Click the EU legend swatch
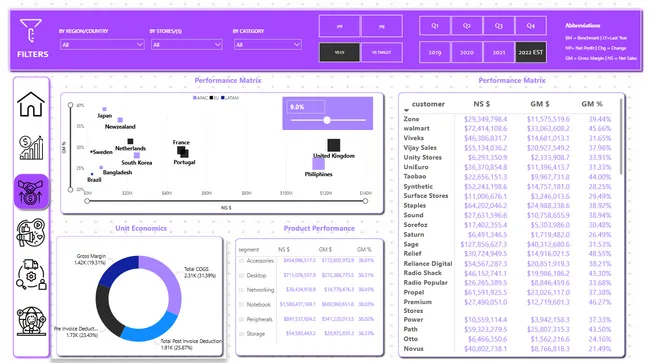Viewport: 650px width, 363px height. tap(211, 98)
